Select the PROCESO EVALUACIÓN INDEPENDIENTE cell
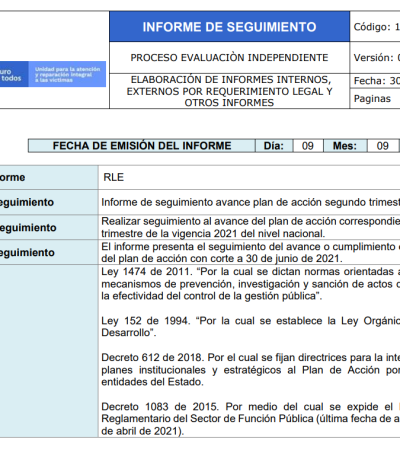The height and width of the screenshot is (450, 400). click(x=229, y=58)
